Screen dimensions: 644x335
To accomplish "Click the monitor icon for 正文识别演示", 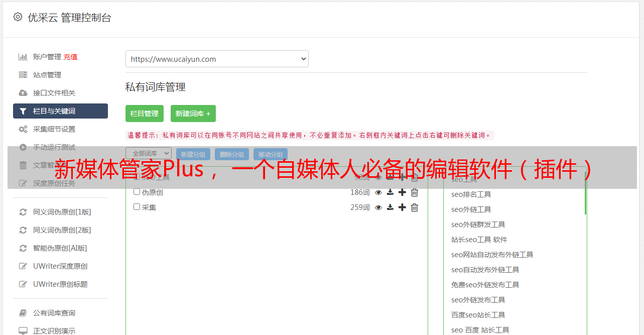I will coord(23,331).
